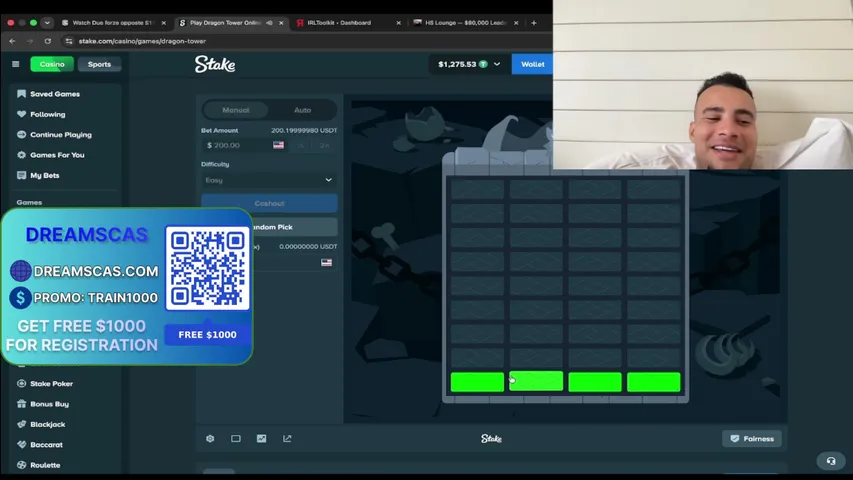Open Continue Playing in the sidebar

coord(61,134)
